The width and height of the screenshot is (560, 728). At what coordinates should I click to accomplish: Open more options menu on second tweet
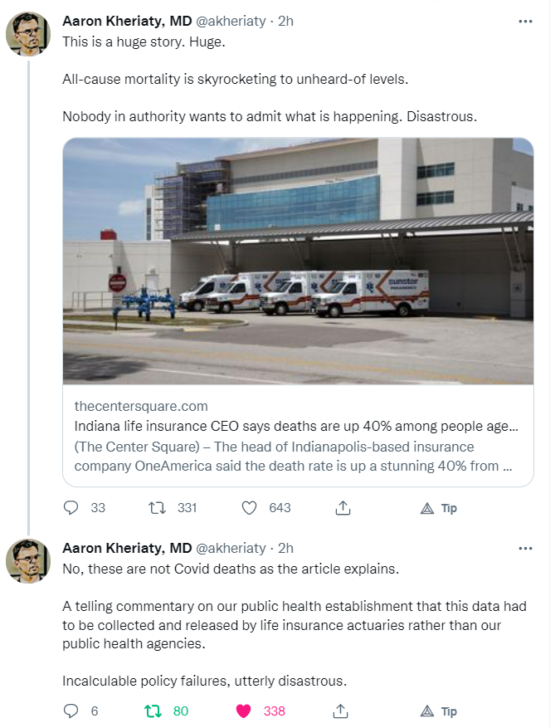click(524, 549)
